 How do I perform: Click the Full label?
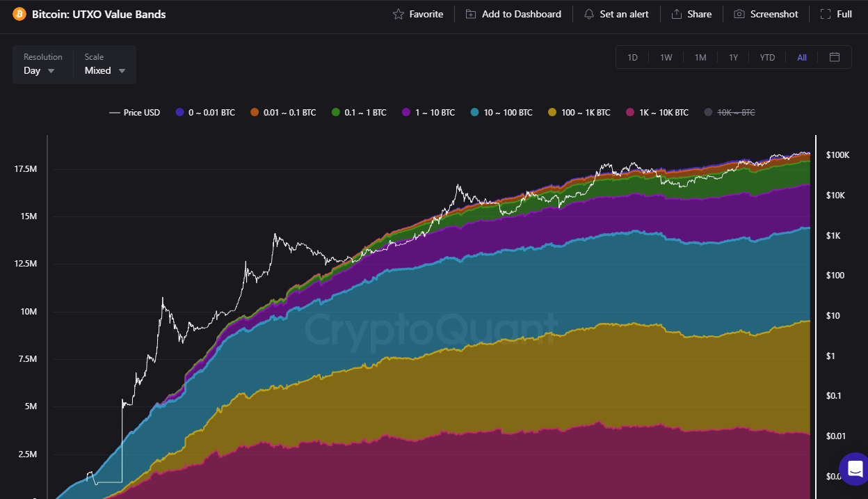(844, 14)
